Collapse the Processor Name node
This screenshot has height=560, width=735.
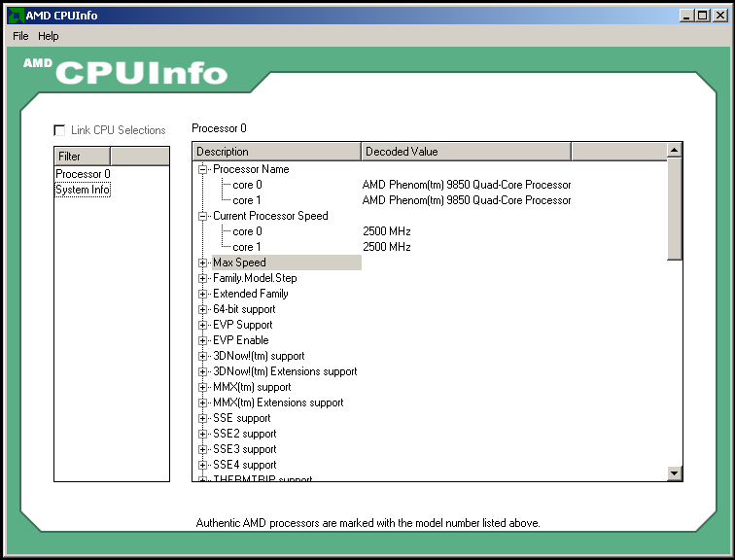202,169
